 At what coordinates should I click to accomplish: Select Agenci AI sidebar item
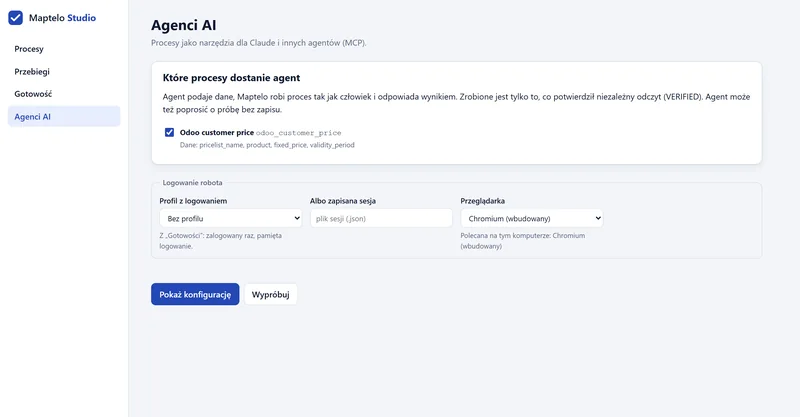coord(64,116)
